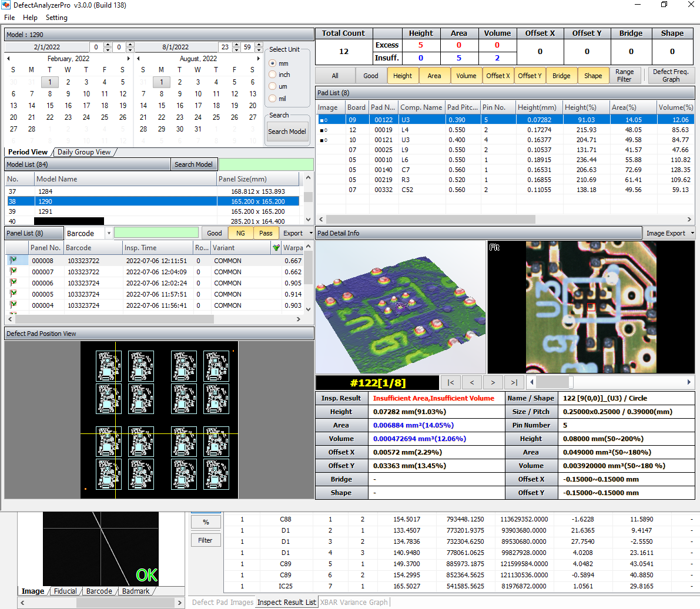Click the Search Model button
This screenshot has height=609, width=700.
pos(287,132)
